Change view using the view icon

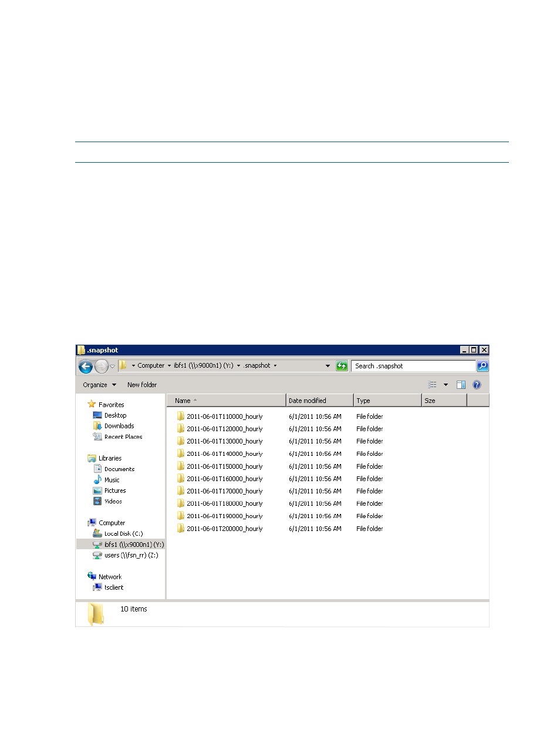tap(433, 385)
